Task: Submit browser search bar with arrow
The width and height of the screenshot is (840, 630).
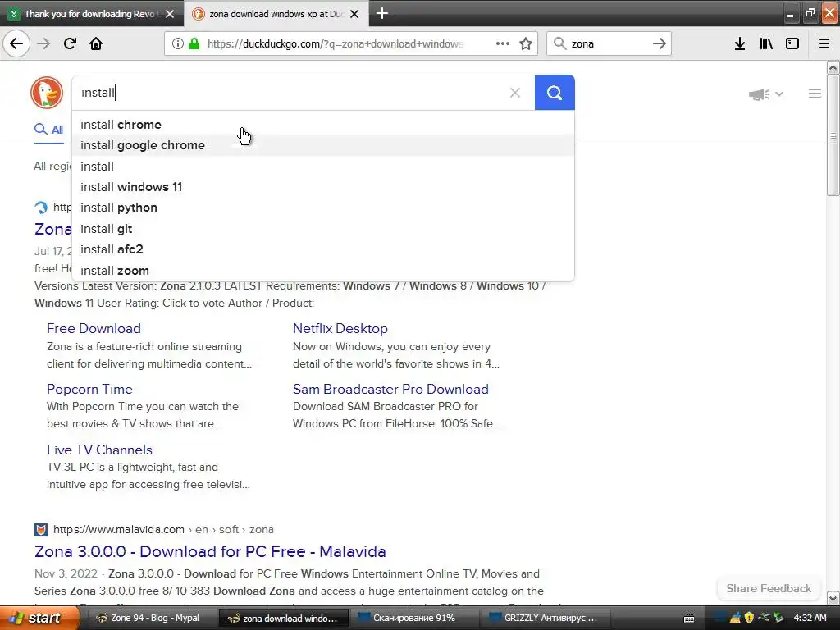Action: (x=660, y=43)
